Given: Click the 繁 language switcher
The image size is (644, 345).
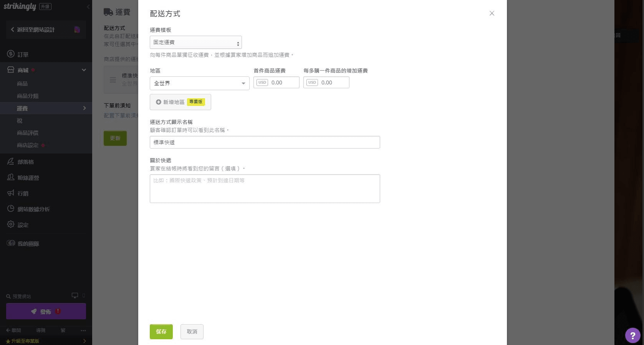Looking at the screenshot, I should coord(63,330).
